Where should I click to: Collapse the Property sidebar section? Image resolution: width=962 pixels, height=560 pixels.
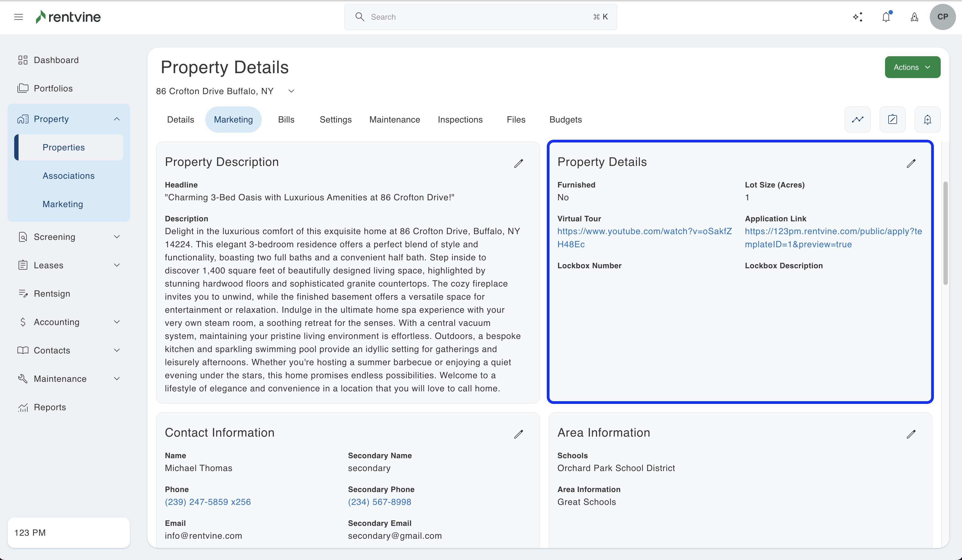[x=117, y=119]
